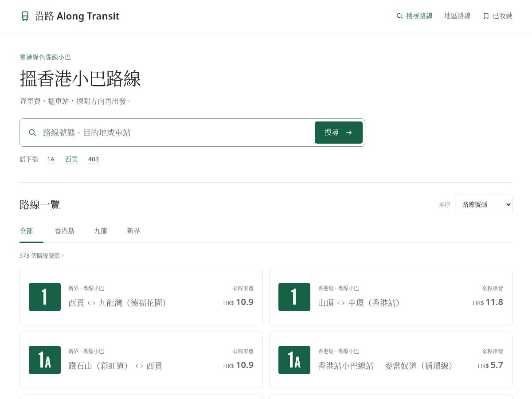Click the magnifier icon inside the search box
Image resolution: width=532 pixels, height=399 pixels.
coord(32,133)
